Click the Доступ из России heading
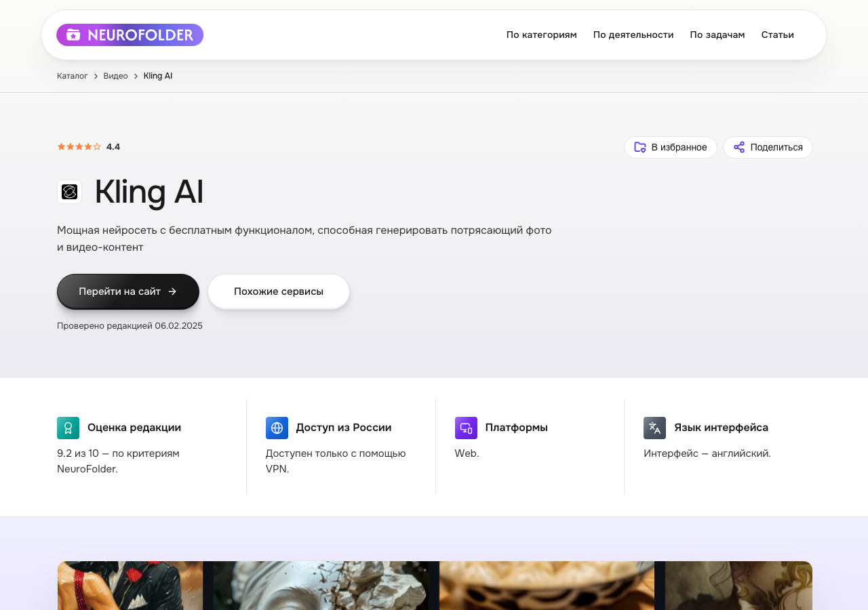The image size is (868, 610). click(344, 428)
